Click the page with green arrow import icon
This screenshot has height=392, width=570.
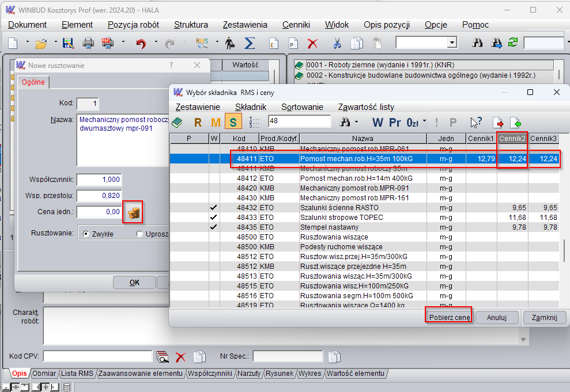[515, 123]
